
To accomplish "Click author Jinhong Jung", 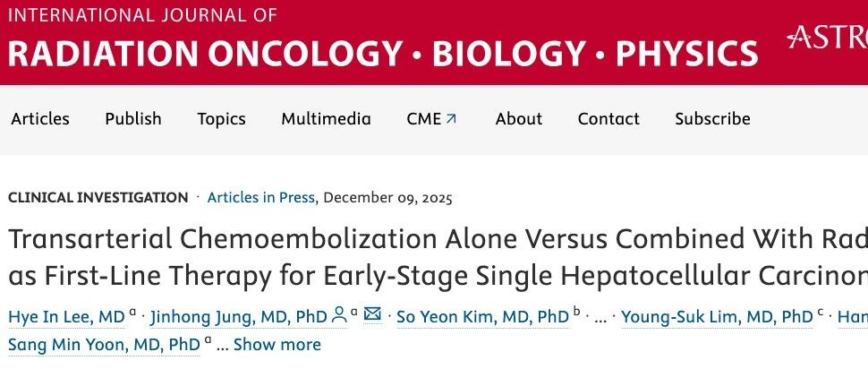I will [239, 316].
